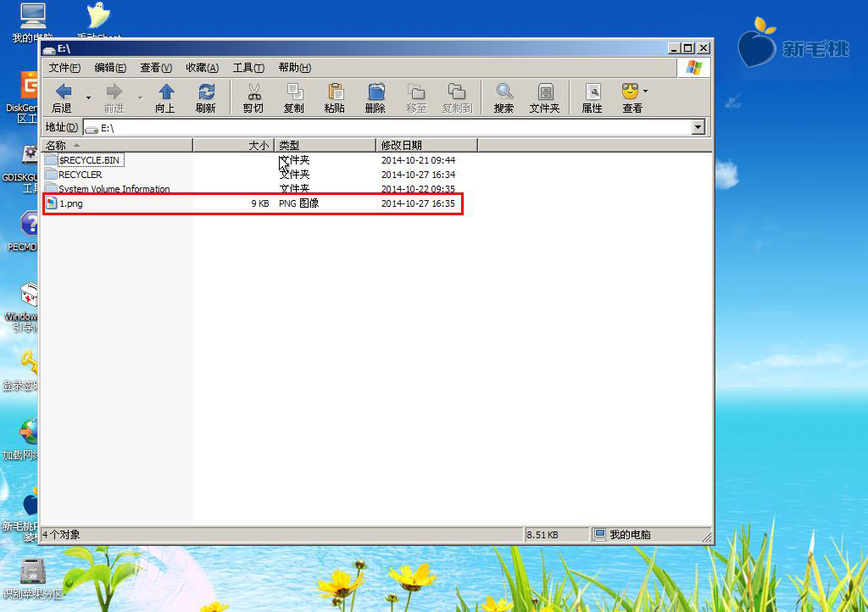Open the 查看(V) menu

(x=156, y=68)
